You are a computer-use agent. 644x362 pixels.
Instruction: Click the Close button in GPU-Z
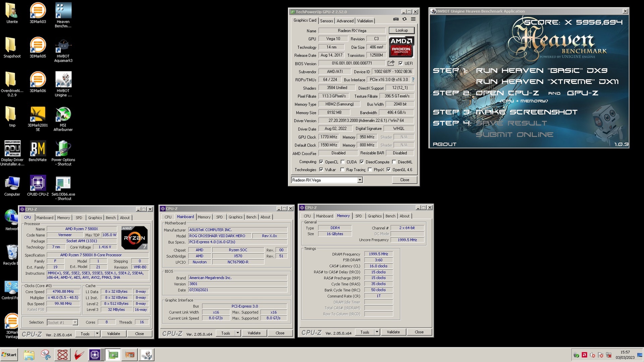[405, 180]
